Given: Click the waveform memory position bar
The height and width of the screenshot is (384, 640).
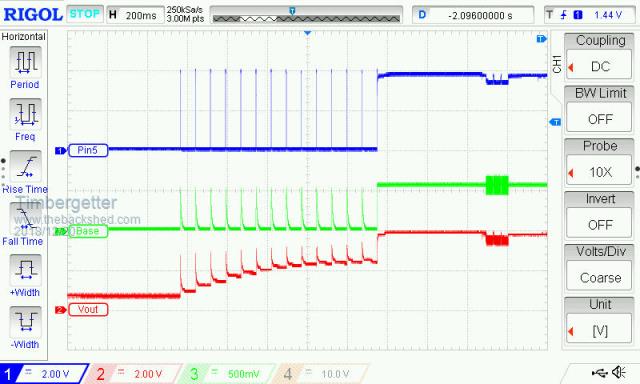Looking at the screenshot, I should coord(306,15).
